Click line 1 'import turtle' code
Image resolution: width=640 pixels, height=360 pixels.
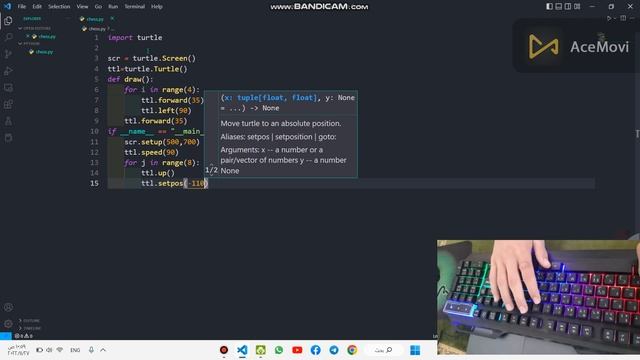pyautogui.click(x=135, y=38)
